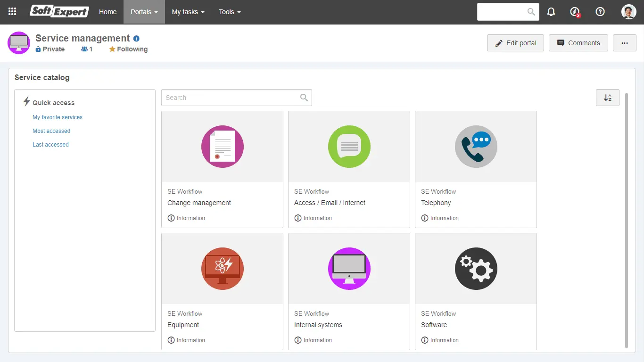This screenshot has width=644, height=362.
Task: Open the portal Comments
Action: [x=578, y=43]
